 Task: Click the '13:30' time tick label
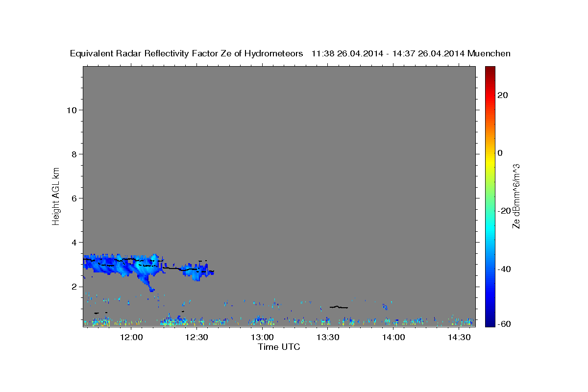328,338
